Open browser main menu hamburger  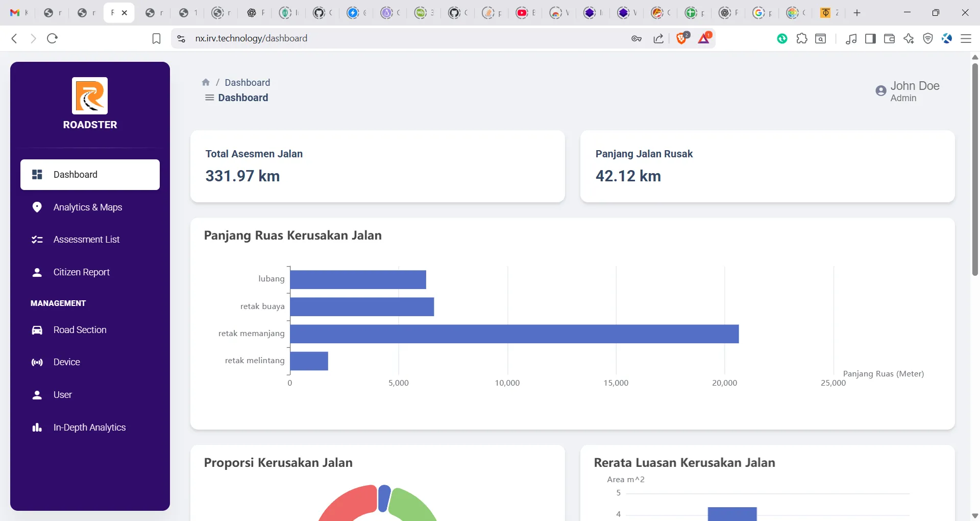[x=966, y=38]
